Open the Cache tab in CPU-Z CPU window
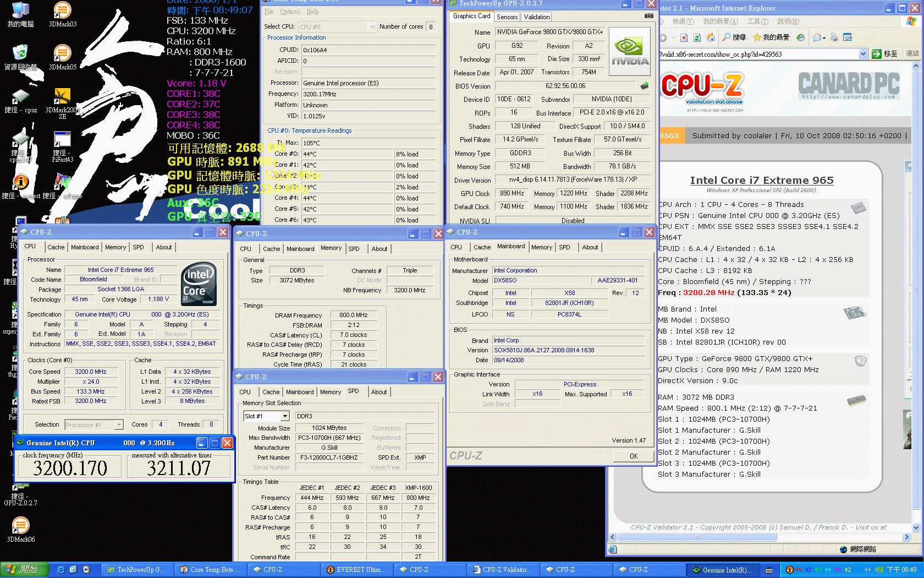The image size is (924, 578). click(56, 247)
